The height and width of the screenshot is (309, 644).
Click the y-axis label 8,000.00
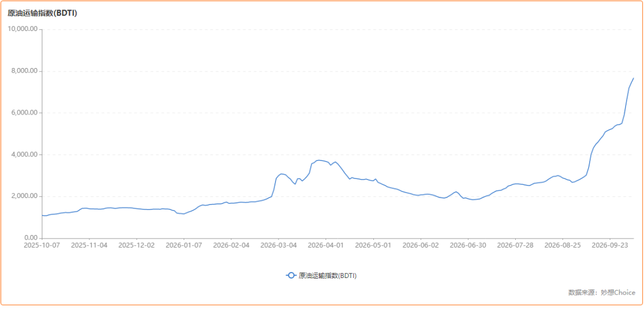point(25,71)
